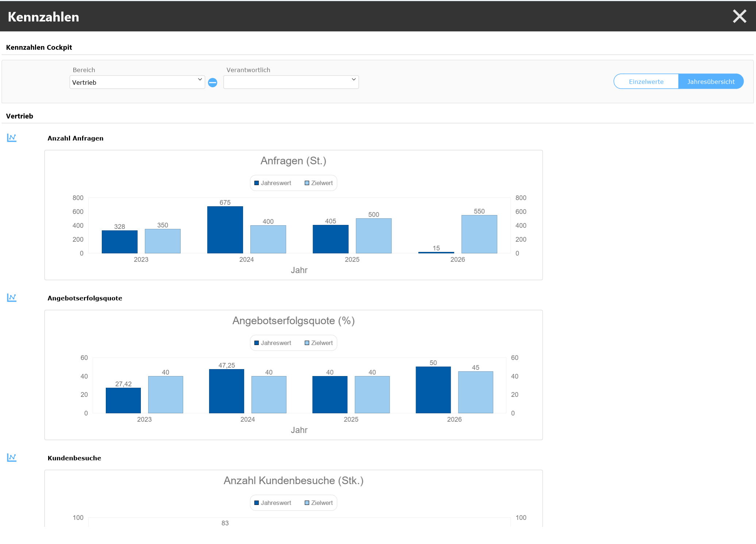Image resolution: width=756 pixels, height=544 pixels.
Task: Toggle Jahreswert legend in Kundenbesuche chart
Action: [x=273, y=503]
